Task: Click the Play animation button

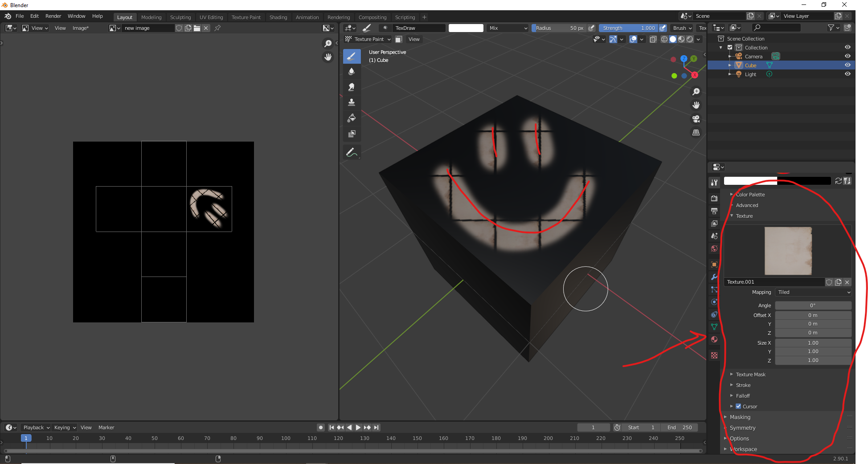Action: pos(358,427)
